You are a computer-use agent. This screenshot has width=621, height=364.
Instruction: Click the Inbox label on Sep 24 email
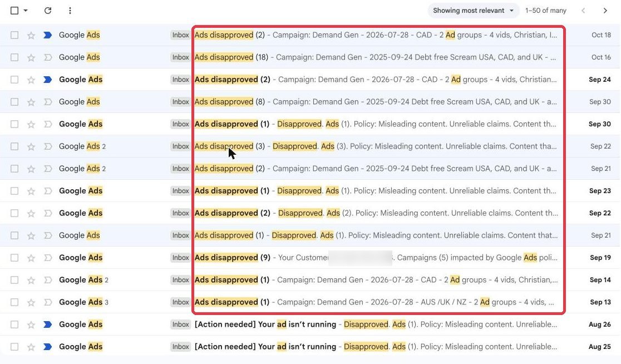pos(180,80)
